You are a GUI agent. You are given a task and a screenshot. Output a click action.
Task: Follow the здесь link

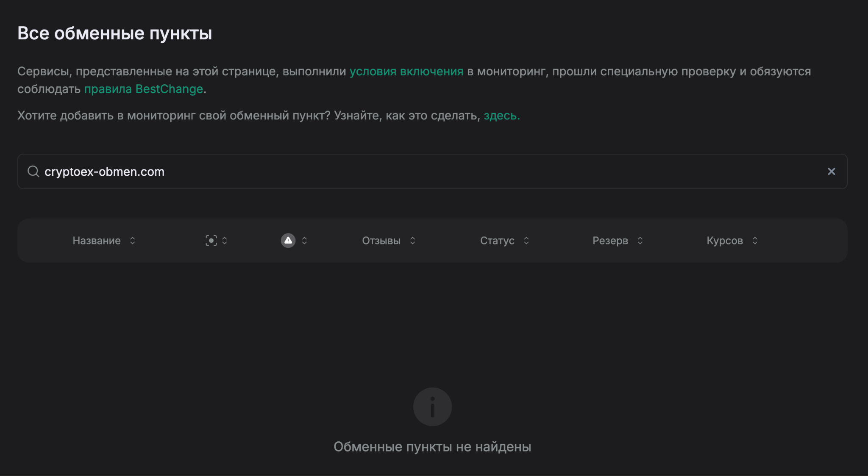coord(501,116)
